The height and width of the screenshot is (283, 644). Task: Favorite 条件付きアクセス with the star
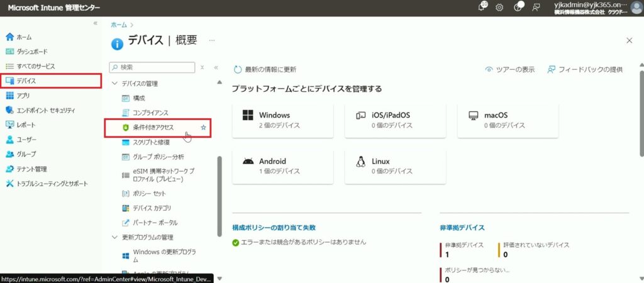tap(203, 128)
